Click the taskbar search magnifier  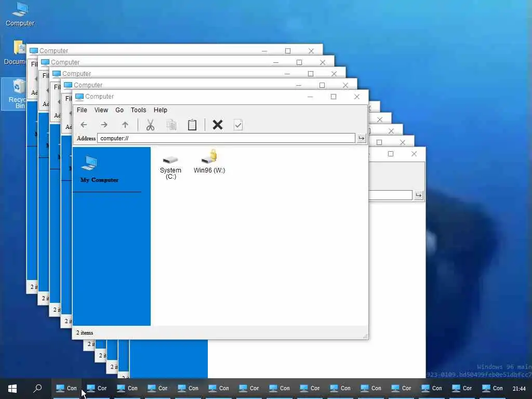pos(37,389)
